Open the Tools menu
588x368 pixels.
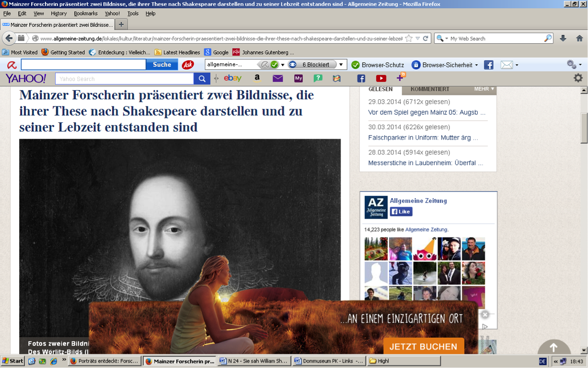(133, 13)
